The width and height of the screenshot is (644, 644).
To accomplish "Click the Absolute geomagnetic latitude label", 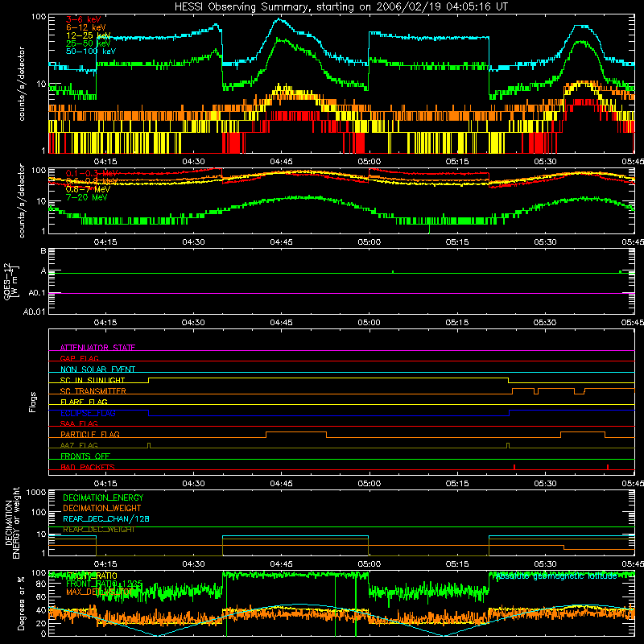I will pos(557,576).
